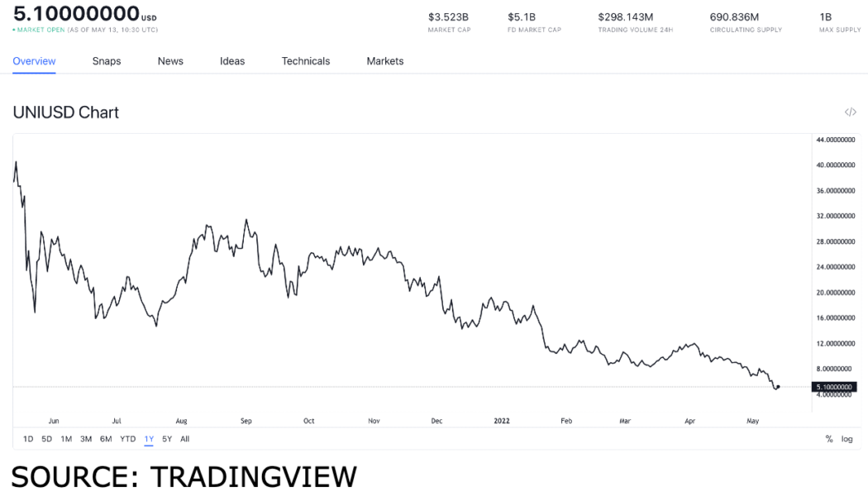Go to the News tab

170,61
